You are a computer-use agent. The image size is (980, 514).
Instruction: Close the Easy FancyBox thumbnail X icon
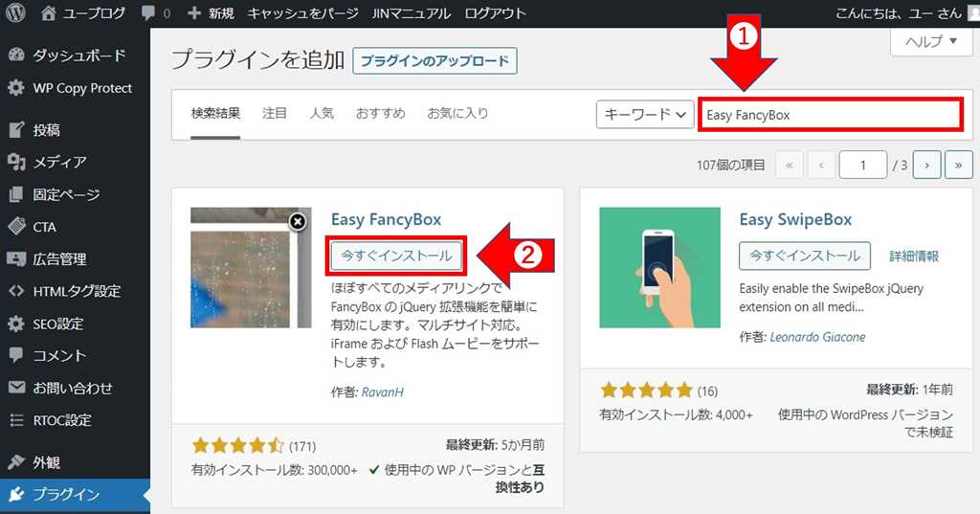pyautogui.click(x=298, y=222)
